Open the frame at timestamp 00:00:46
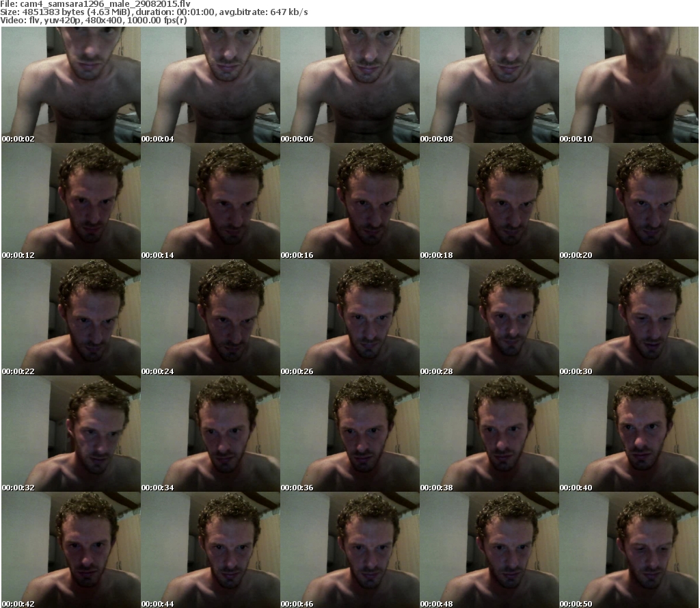The image size is (700, 608). click(x=350, y=550)
